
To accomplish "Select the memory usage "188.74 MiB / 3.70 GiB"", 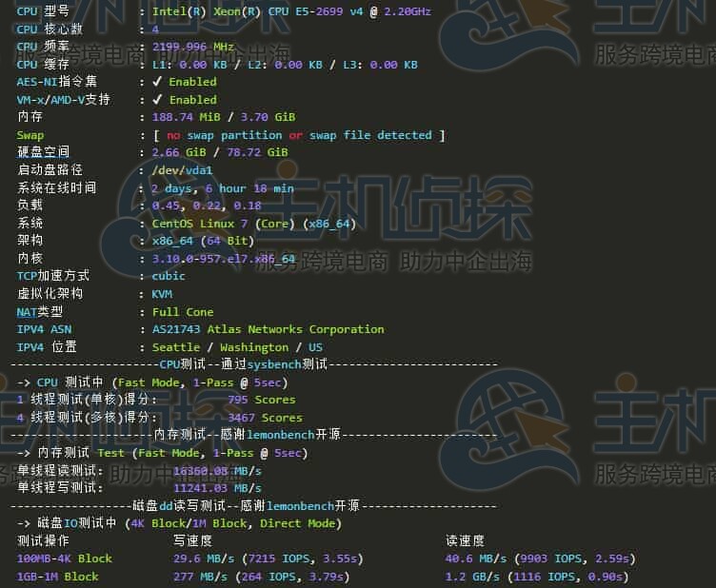I will 224,117.
